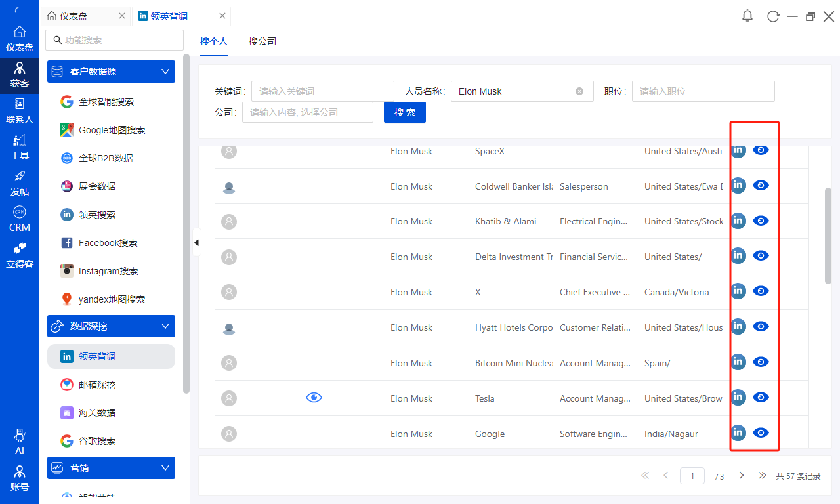Open the CRM section in the sidebar

(20, 219)
